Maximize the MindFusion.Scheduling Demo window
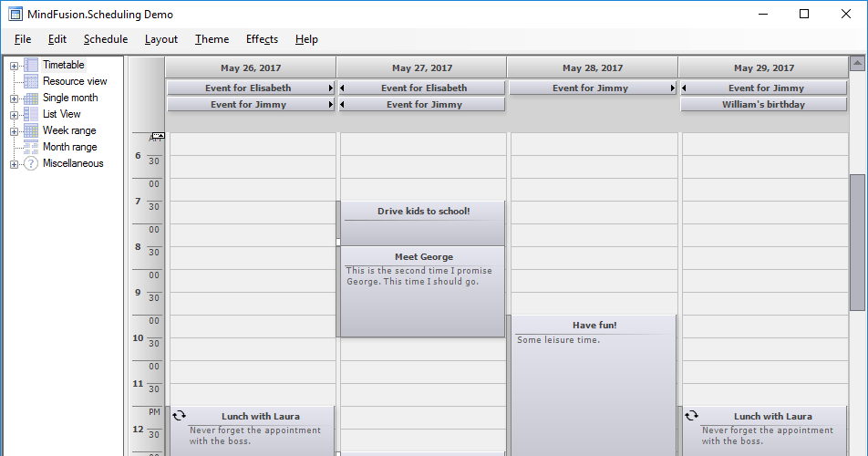The height and width of the screenshot is (456, 868). [804, 15]
